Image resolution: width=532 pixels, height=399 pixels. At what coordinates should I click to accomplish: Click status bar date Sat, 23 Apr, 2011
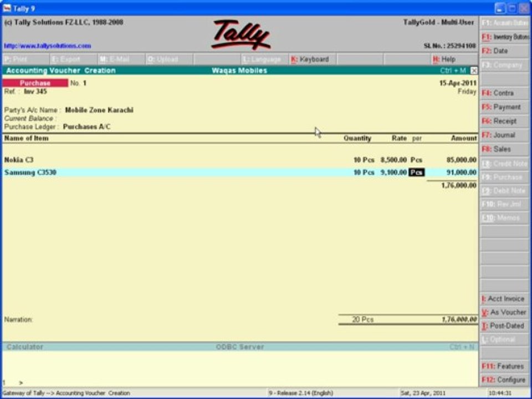[x=423, y=393]
